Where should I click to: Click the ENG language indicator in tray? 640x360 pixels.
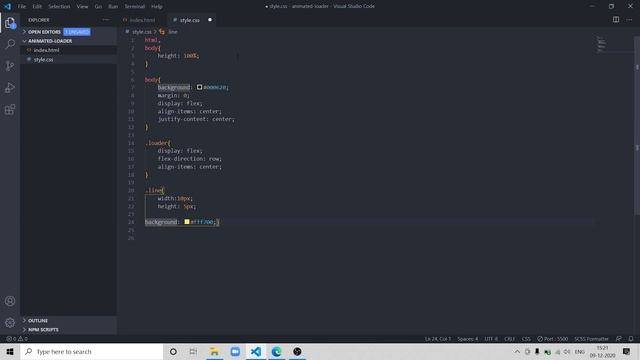click(x=580, y=351)
